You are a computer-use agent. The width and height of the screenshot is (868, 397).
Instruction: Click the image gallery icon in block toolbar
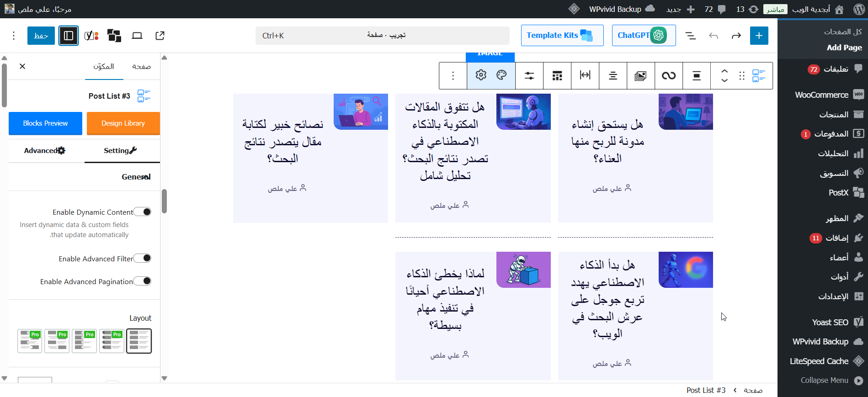[640, 76]
